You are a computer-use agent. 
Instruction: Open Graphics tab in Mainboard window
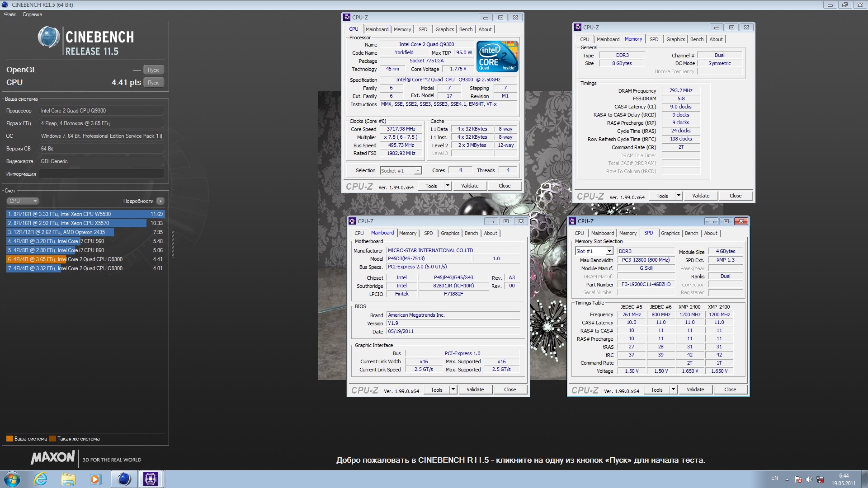450,233
